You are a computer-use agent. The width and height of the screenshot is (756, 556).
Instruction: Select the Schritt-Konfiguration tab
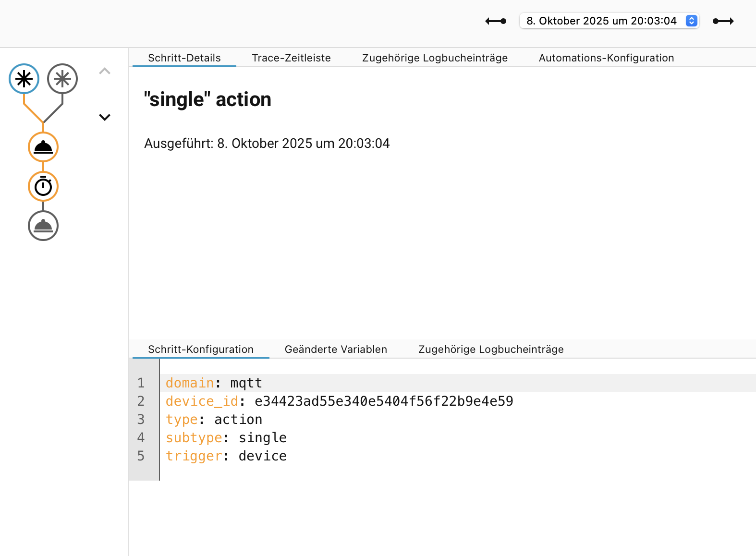tap(201, 350)
